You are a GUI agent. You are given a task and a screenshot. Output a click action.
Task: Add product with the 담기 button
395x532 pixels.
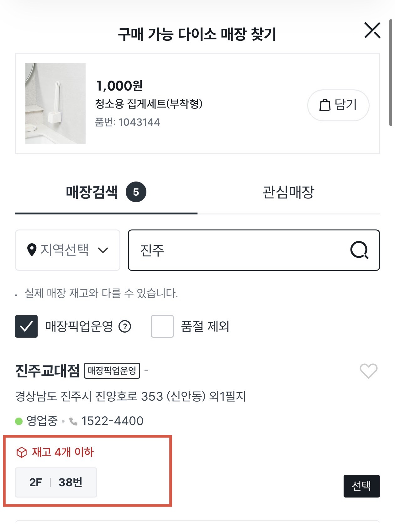pos(338,105)
